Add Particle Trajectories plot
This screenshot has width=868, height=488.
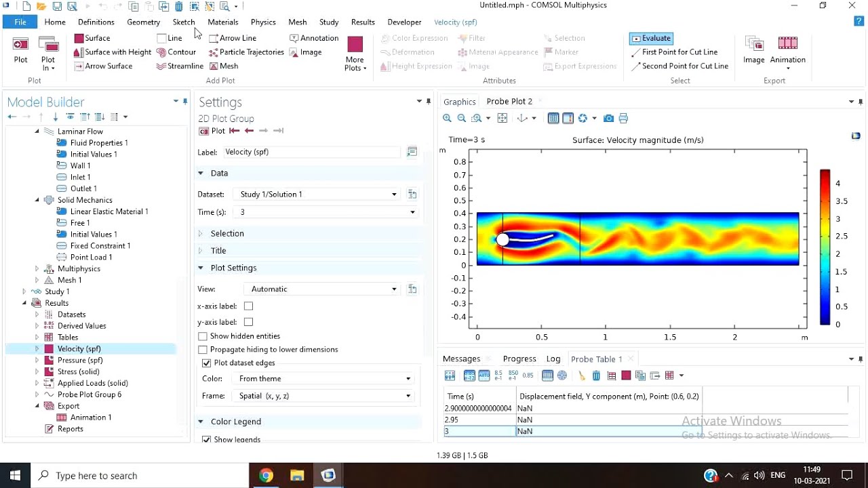point(246,52)
